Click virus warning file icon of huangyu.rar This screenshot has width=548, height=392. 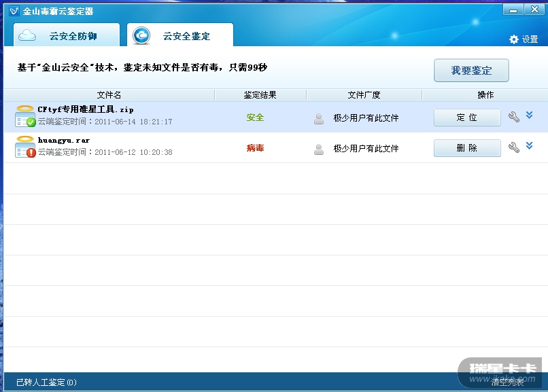[25, 147]
